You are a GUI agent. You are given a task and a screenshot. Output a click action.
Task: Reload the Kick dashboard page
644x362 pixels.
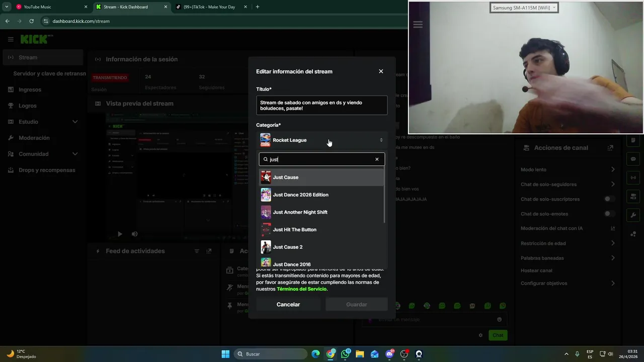(x=31, y=21)
